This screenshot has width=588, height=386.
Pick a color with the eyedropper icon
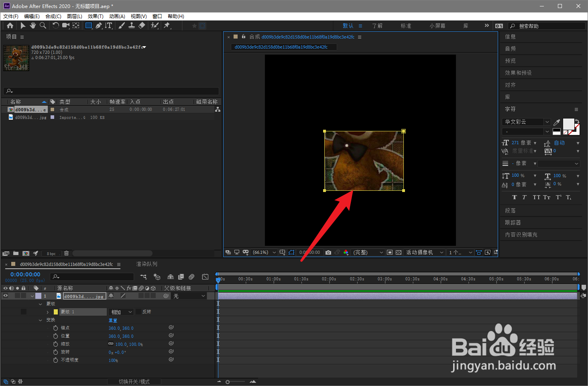click(557, 122)
